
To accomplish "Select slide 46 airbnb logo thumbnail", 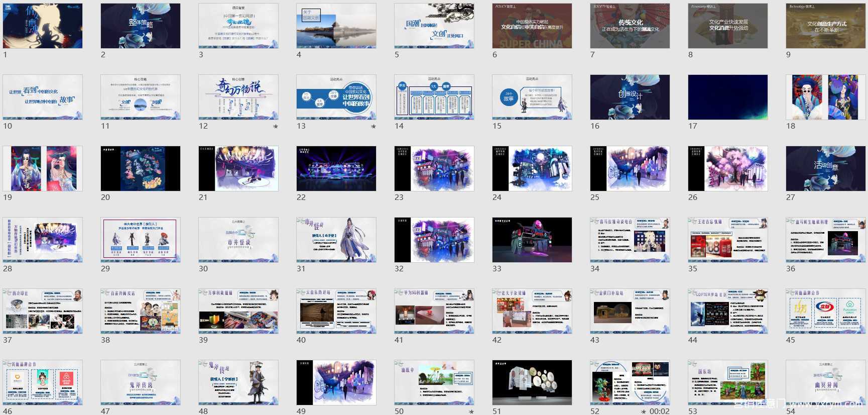I will pyautogui.click(x=43, y=382).
